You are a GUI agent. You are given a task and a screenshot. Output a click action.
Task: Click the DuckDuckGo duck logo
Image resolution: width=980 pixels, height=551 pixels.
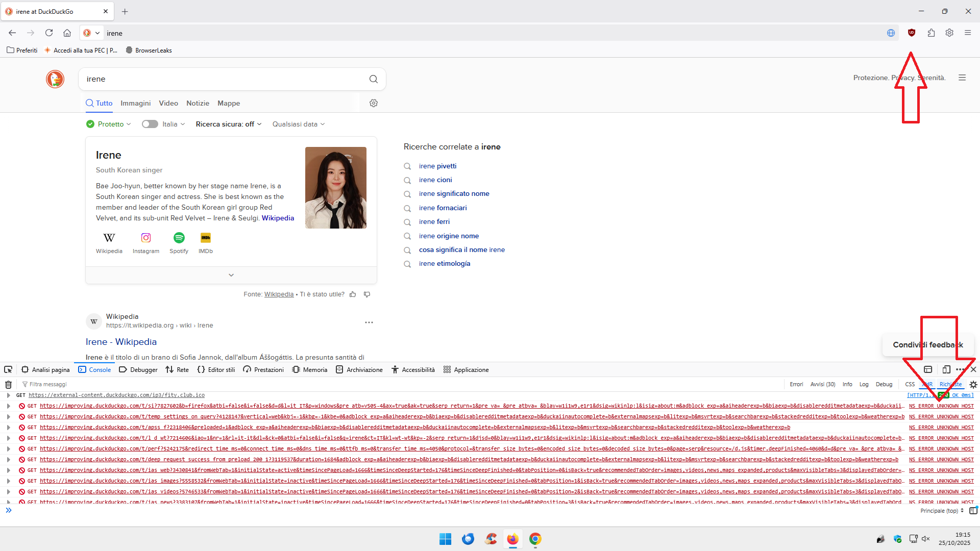55,79
